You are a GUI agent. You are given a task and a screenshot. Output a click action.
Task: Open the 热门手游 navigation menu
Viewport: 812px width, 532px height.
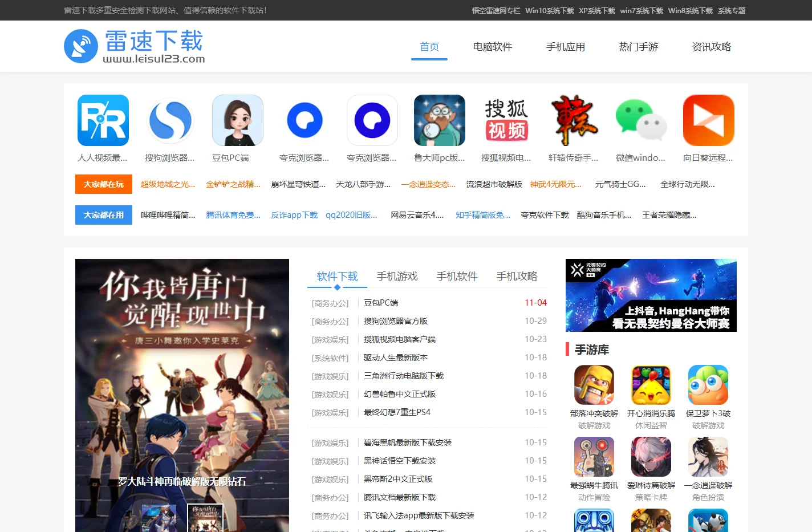click(639, 47)
